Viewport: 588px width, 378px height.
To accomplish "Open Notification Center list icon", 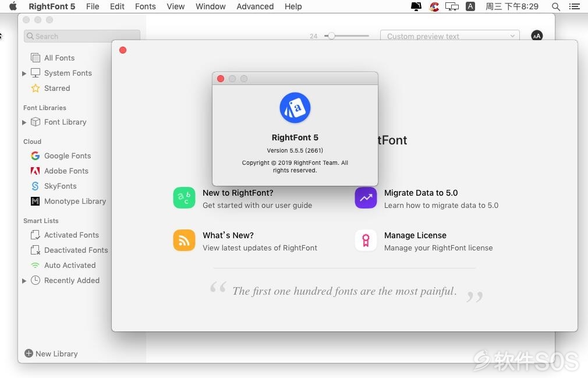I will coord(575,6).
